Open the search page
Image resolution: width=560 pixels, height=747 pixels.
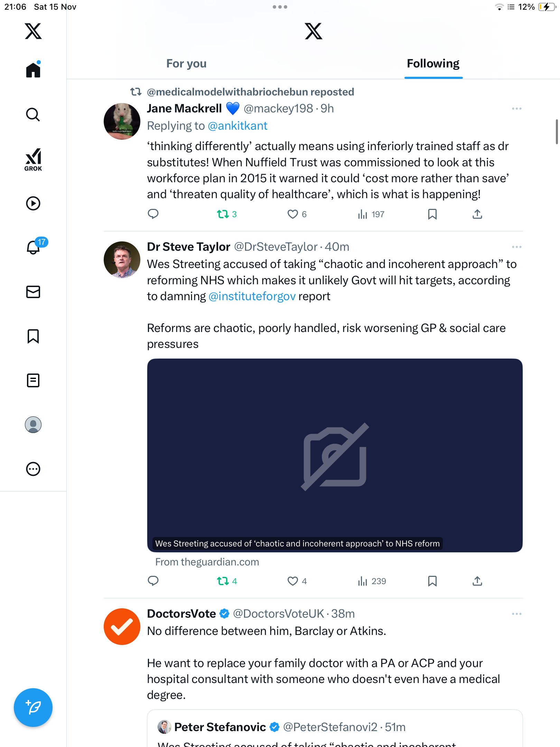pos(33,114)
